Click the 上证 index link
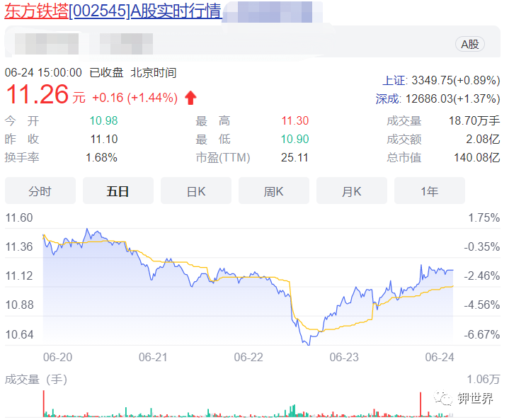 tap(394, 81)
